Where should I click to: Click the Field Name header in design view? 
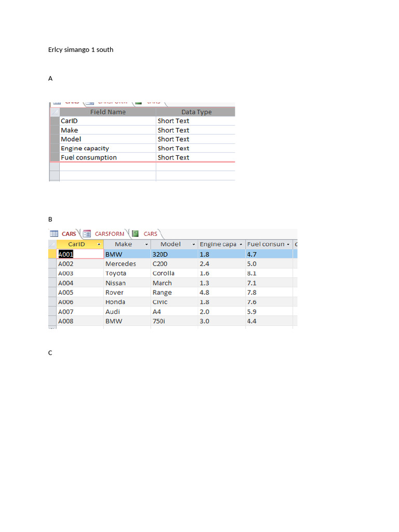click(108, 112)
